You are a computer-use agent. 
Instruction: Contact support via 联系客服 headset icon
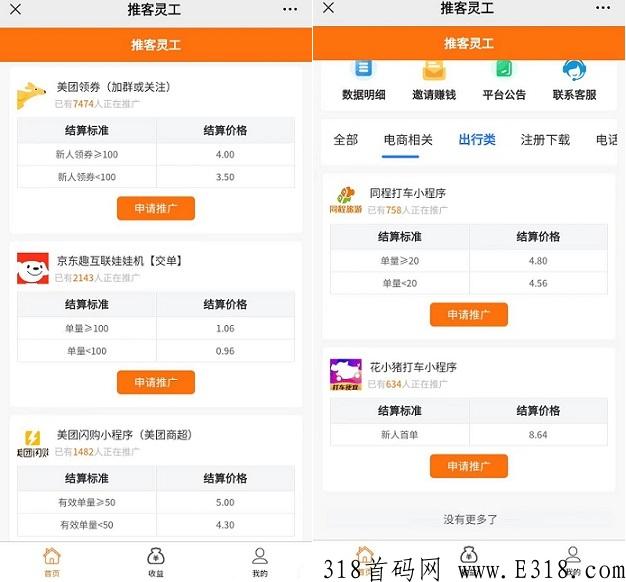click(574, 70)
